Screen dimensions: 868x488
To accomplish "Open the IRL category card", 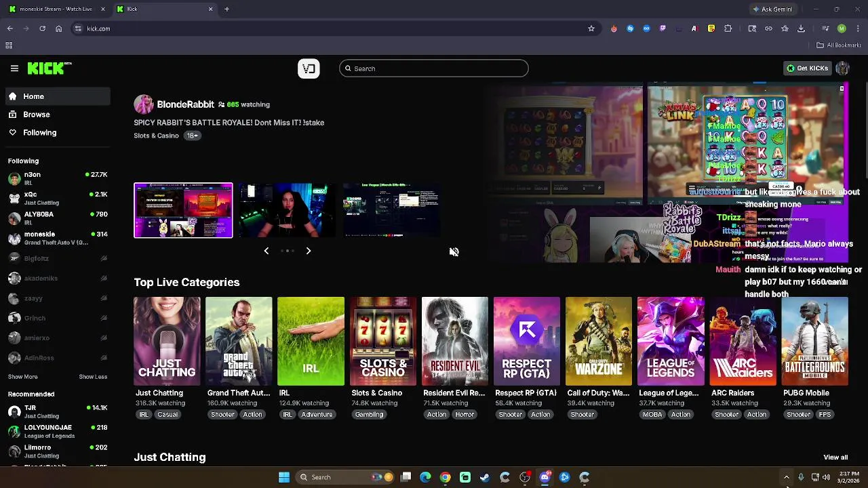I will [x=311, y=341].
